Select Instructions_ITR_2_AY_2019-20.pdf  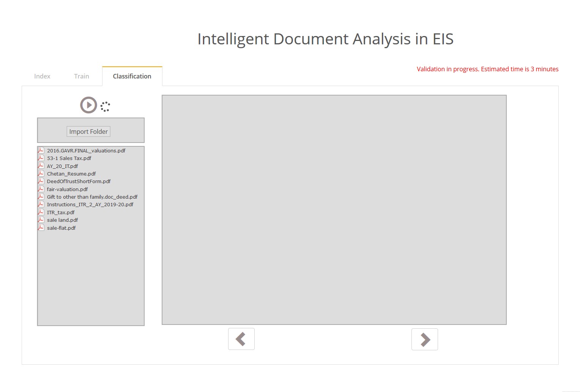tap(90, 204)
